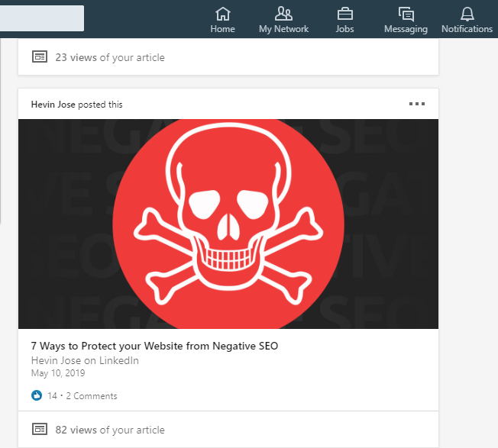Open '82 views of your article' stats

click(109, 430)
